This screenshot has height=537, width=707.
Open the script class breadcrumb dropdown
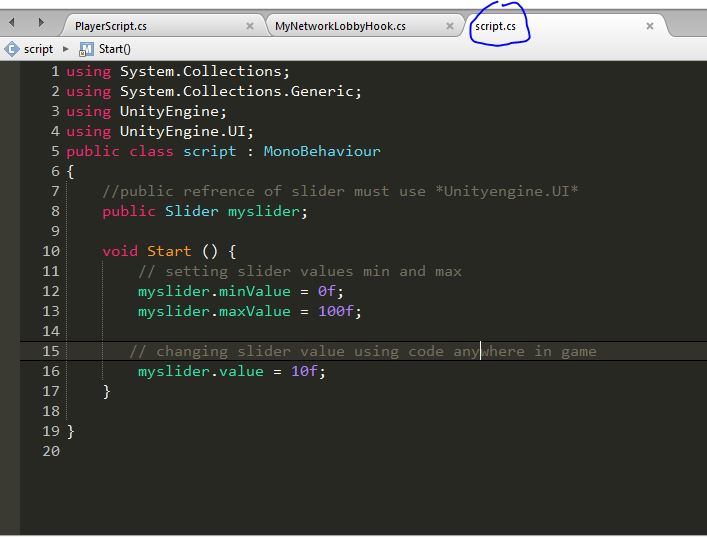tap(38, 49)
